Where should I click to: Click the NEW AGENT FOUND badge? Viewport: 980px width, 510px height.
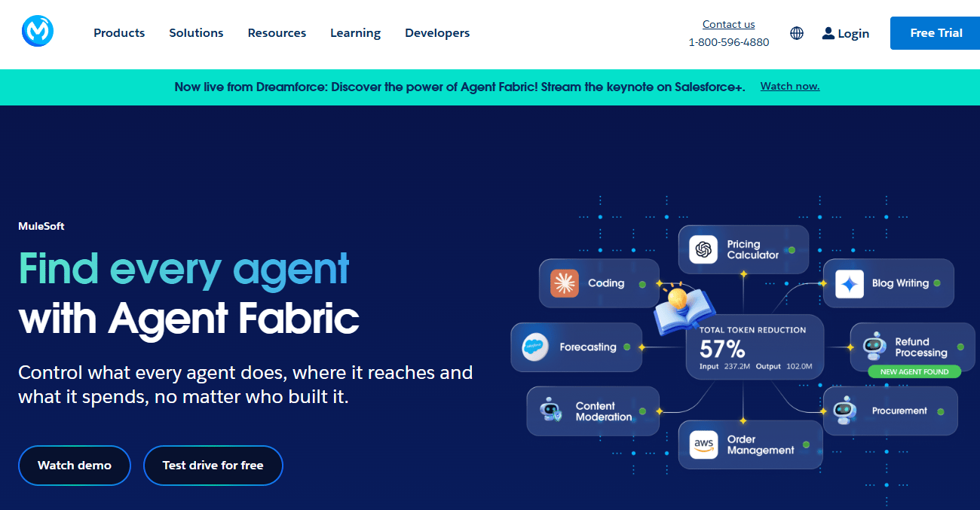coord(914,371)
